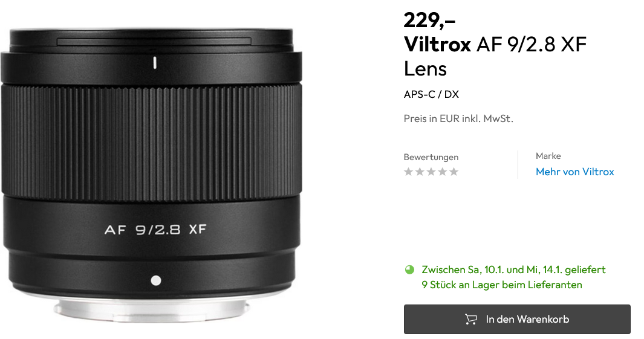This screenshot has width=644, height=339.
Task: Click the 9 Stück an Lager stock text
Action: pyautogui.click(x=501, y=285)
